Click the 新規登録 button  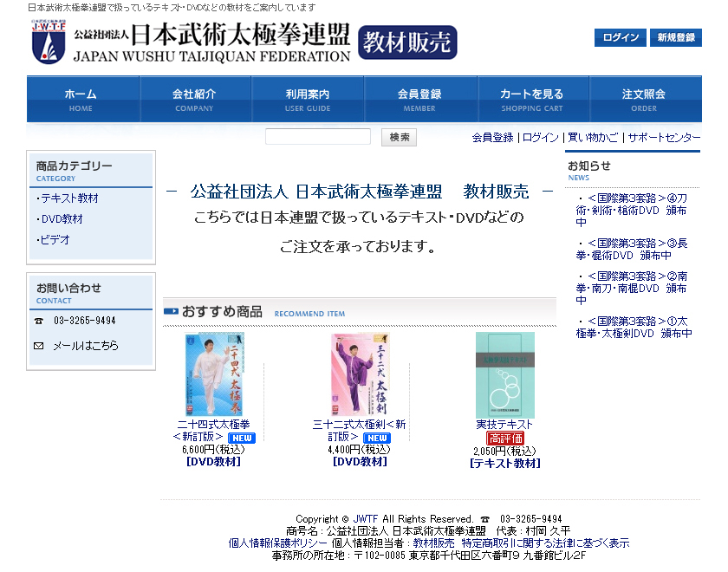[676, 37]
